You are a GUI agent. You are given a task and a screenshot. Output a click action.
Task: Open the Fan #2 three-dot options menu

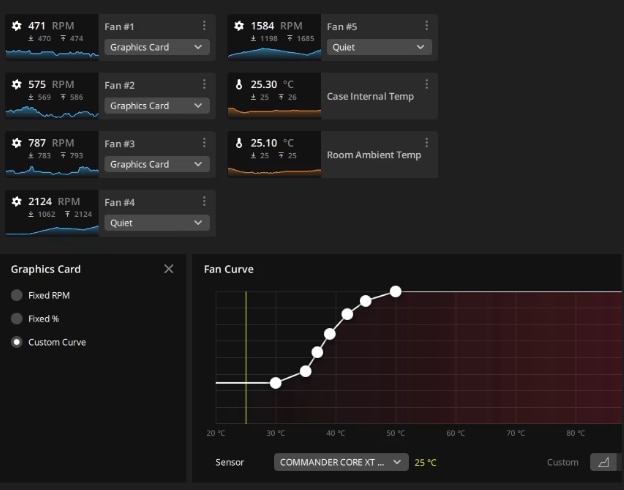click(x=205, y=85)
